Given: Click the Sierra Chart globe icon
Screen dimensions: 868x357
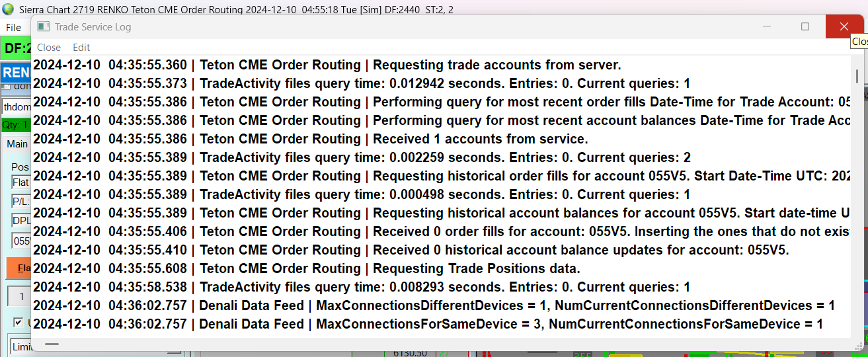Looking at the screenshot, I should coord(8,9).
